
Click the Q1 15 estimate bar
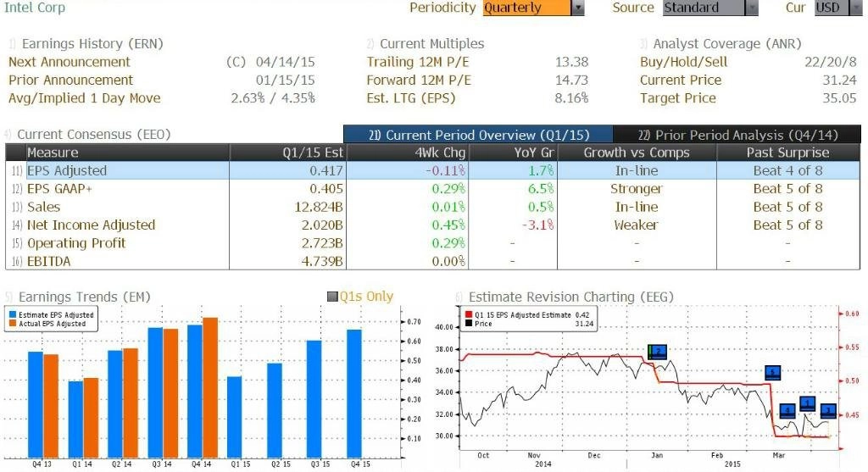[x=235, y=417]
